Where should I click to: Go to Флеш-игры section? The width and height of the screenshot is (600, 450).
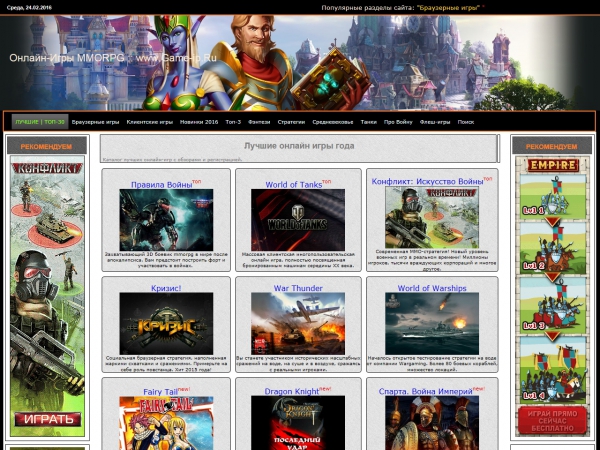click(x=435, y=122)
